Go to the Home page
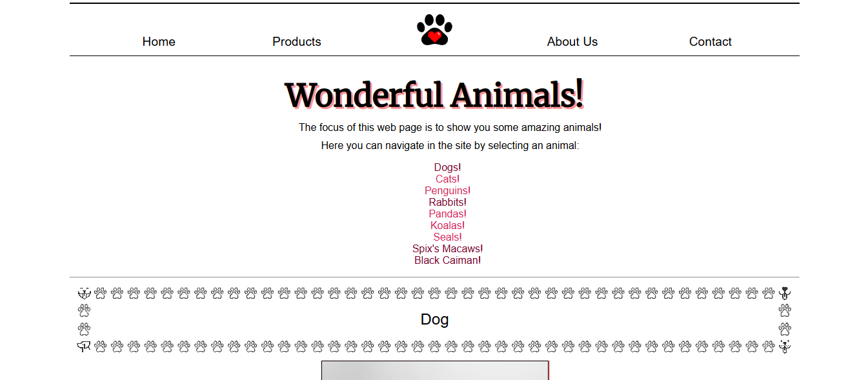 pos(159,42)
